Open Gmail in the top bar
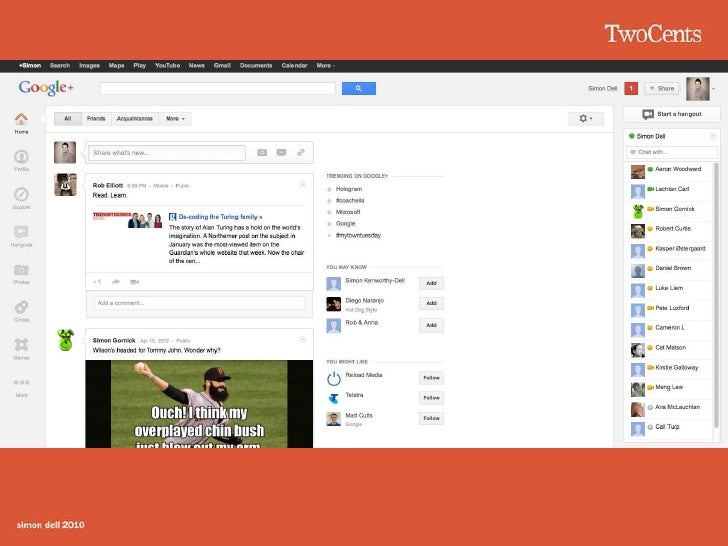 (222, 65)
